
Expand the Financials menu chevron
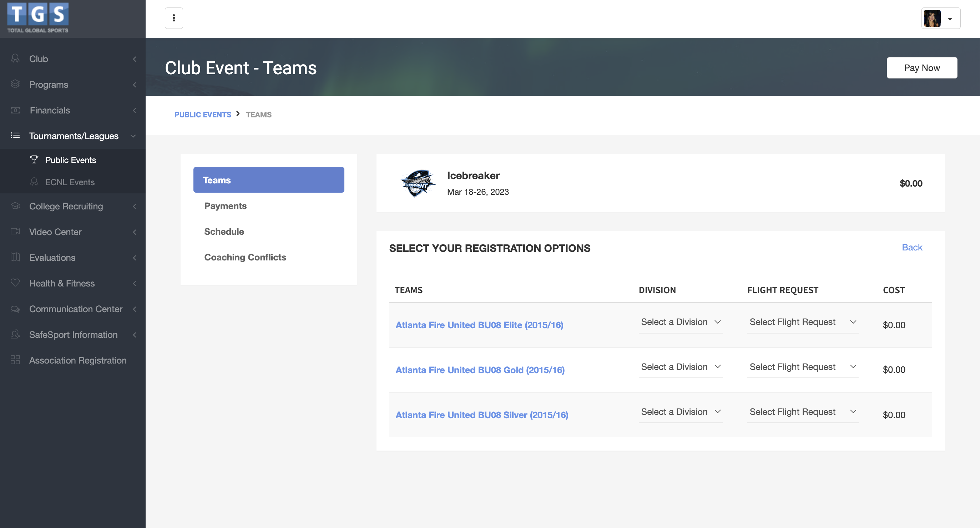134,110
